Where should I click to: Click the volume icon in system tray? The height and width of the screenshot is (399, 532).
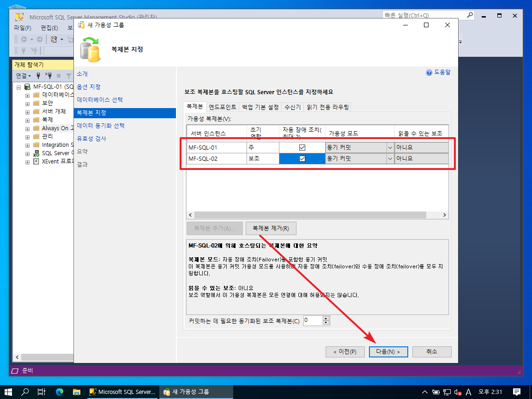(x=458, y=392)
